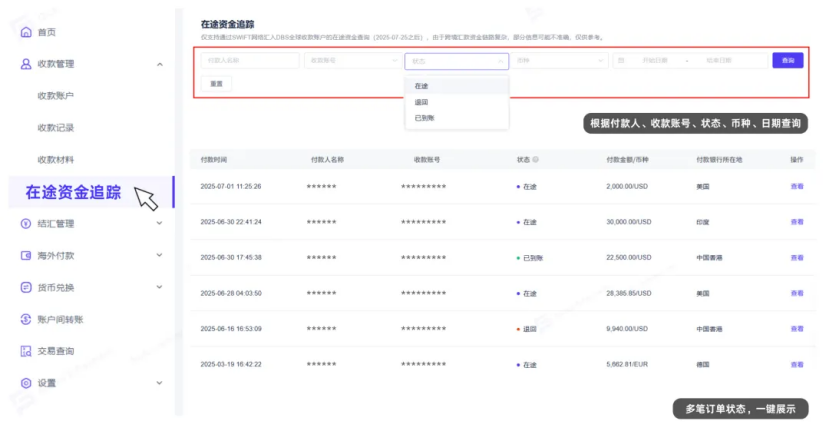This screenshot has width=830, height=431.
Task: Click the info icon beside 状态 column header
Action: pos(536,159)
